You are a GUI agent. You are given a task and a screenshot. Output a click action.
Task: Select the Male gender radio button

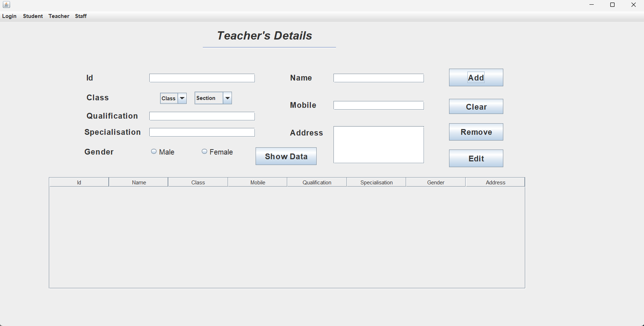[154, 152]
